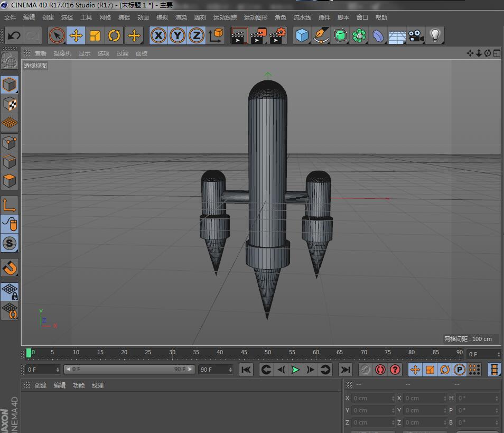Add a Camera object from the toolbar
The image size is (504, 433).
416,36
